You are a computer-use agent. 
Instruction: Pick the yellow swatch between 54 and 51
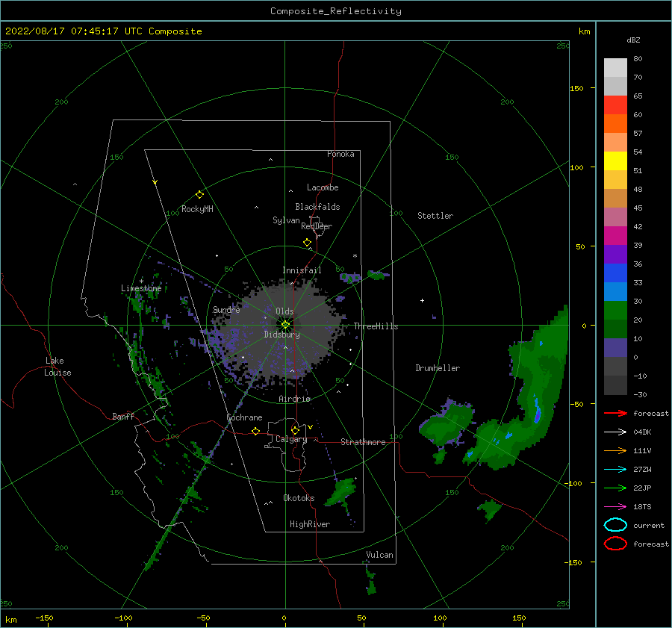(615, 161)
